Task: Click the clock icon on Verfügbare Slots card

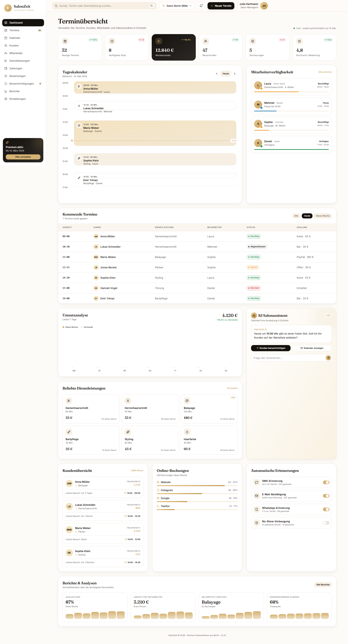Action: (112, 41)
